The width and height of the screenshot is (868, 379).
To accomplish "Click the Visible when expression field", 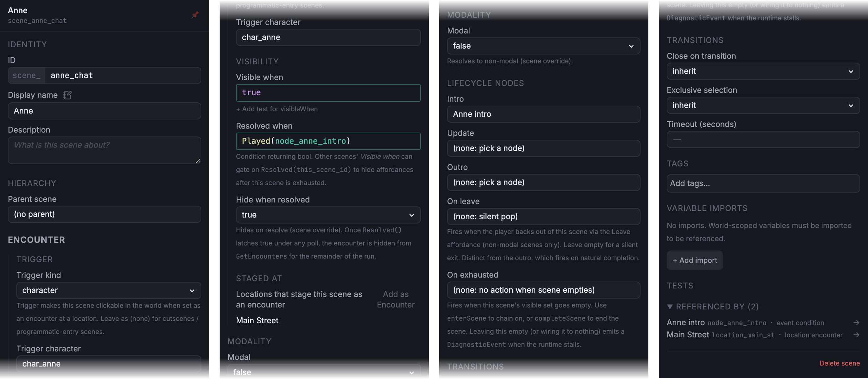I will click(328, 93).
